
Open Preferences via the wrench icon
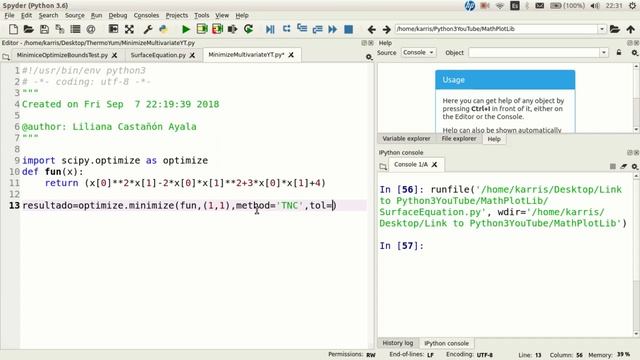[x=148, y=29]
